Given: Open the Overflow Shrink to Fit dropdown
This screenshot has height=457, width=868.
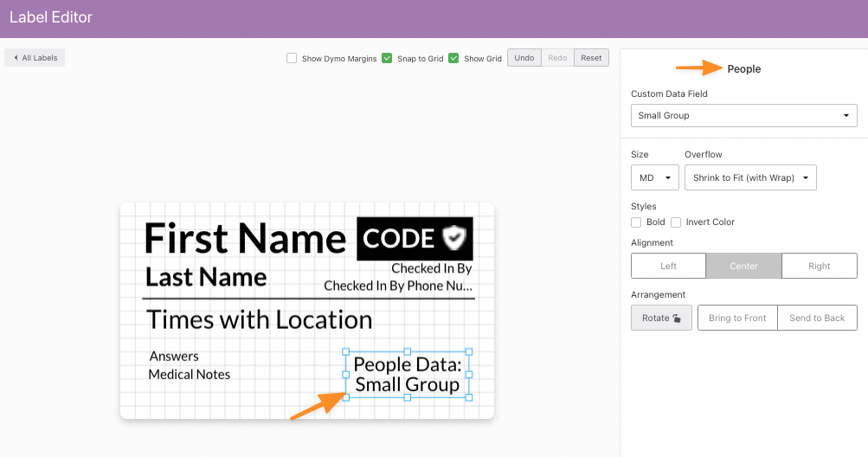Looking at the screenshot, I should 750,177.
